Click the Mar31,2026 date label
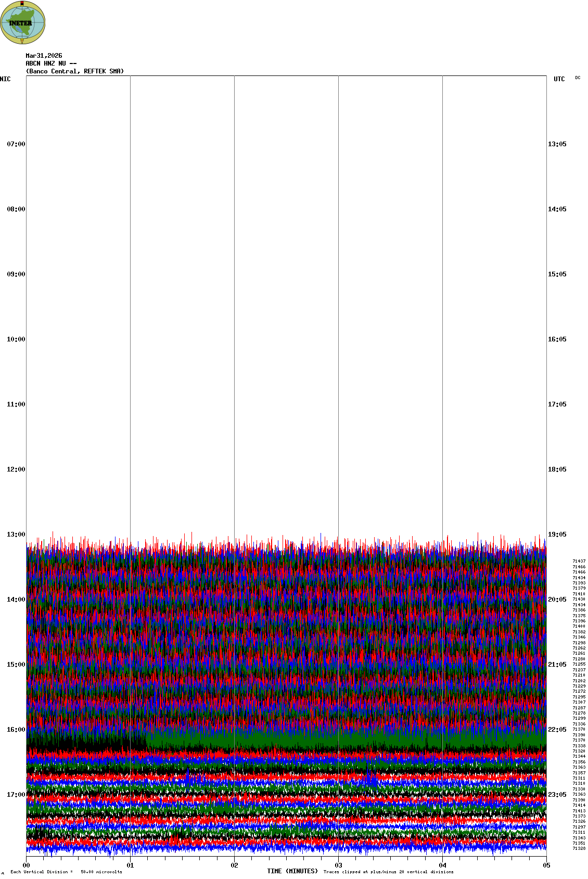The width and height of the screenshot is (588, 879). [x=44, y=56]
